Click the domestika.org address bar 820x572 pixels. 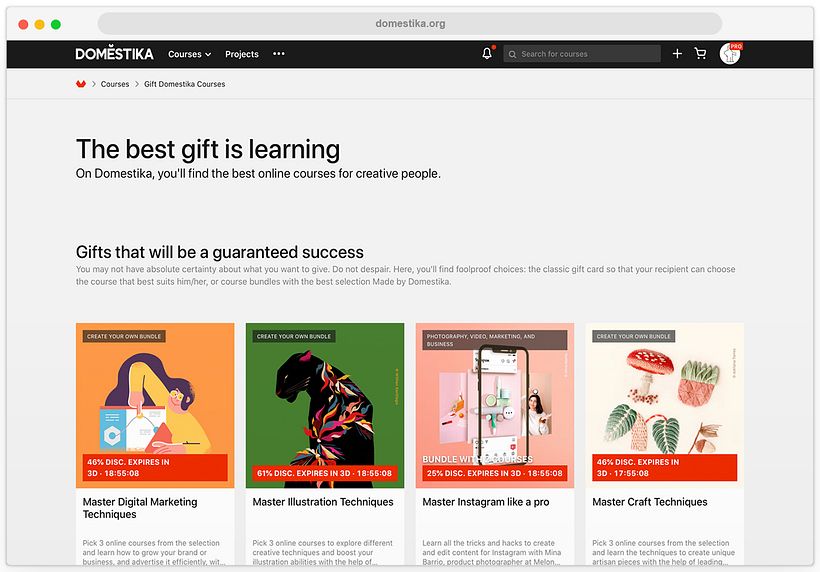[410, 24]
